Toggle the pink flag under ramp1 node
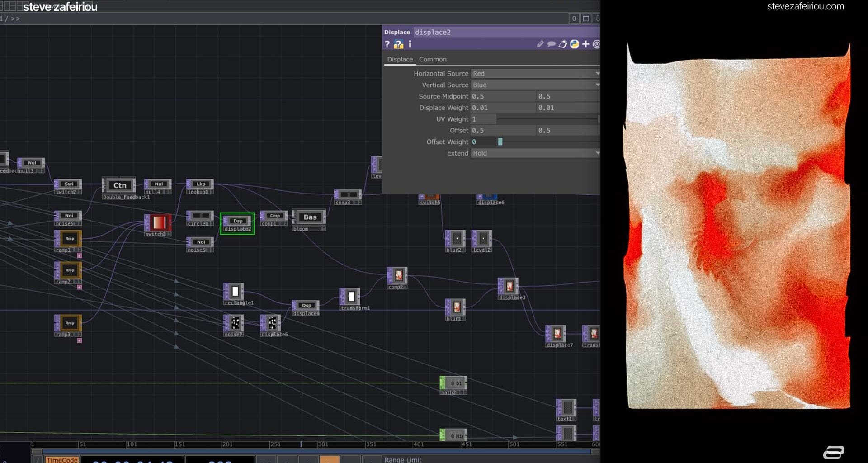 pos(80,256)
